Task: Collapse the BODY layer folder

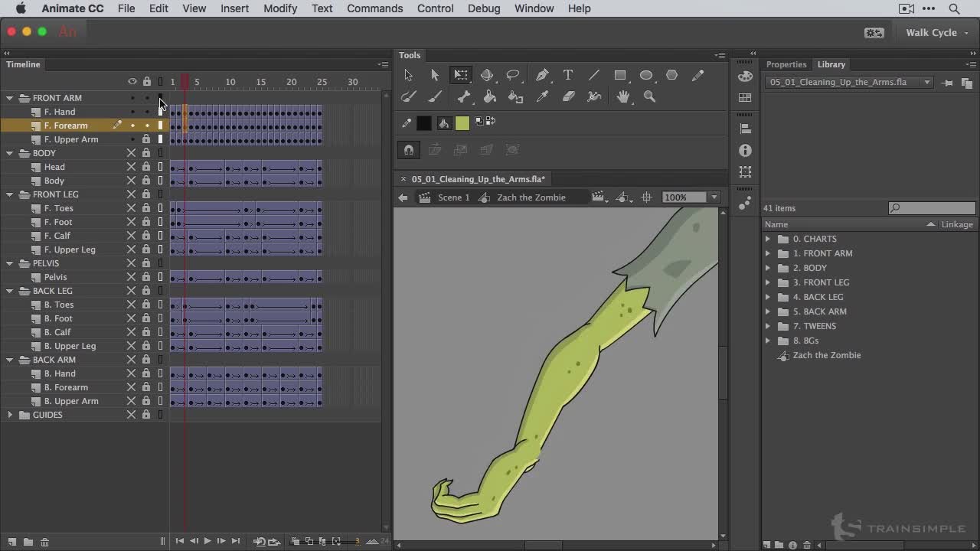Action: pos(10,153)
